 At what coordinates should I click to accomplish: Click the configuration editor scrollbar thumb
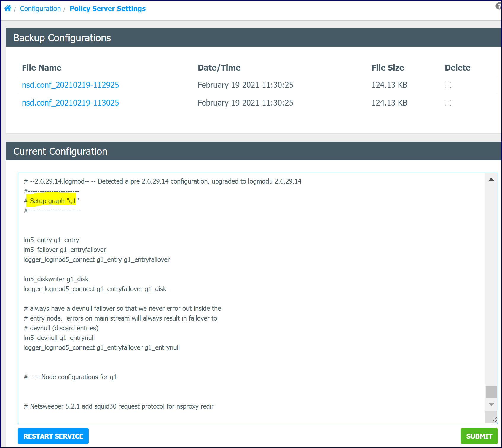pos(491,392)
